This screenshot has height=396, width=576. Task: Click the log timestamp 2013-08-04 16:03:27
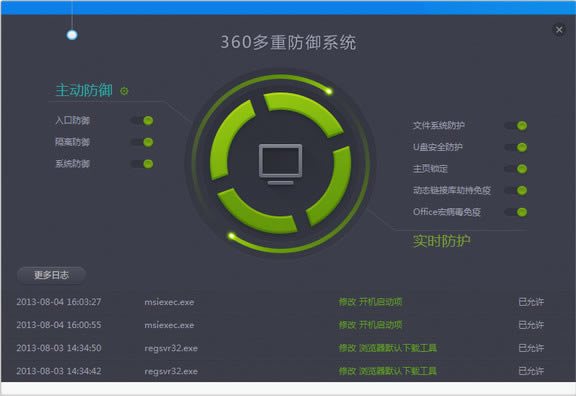pos(59,302)
